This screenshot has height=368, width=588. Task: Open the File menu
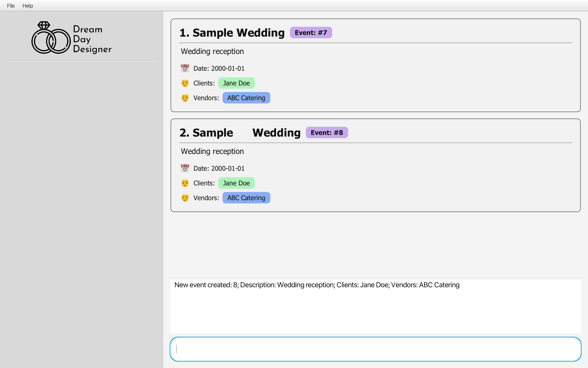11,6
